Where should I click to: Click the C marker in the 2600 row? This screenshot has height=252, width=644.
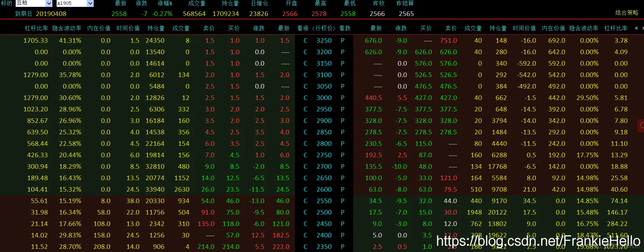click(x=305, y=190)
